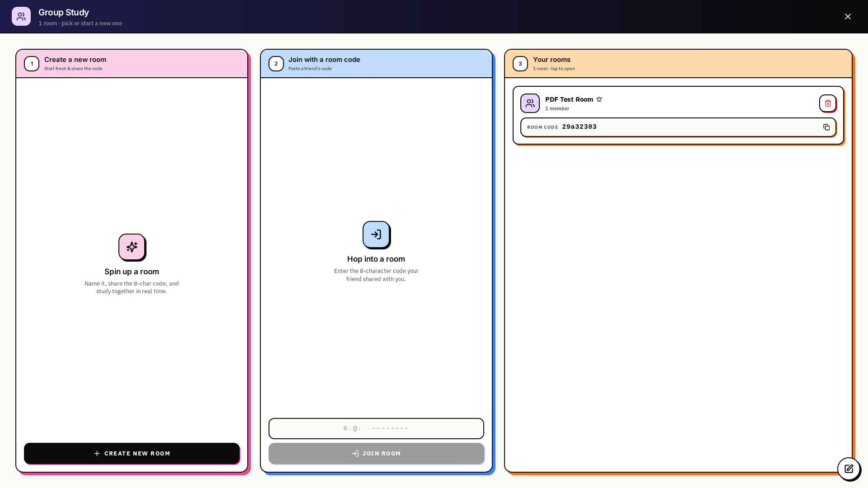Click the crown icon next to PDF Test Room
868x488 pixels.
pos(599,99)
